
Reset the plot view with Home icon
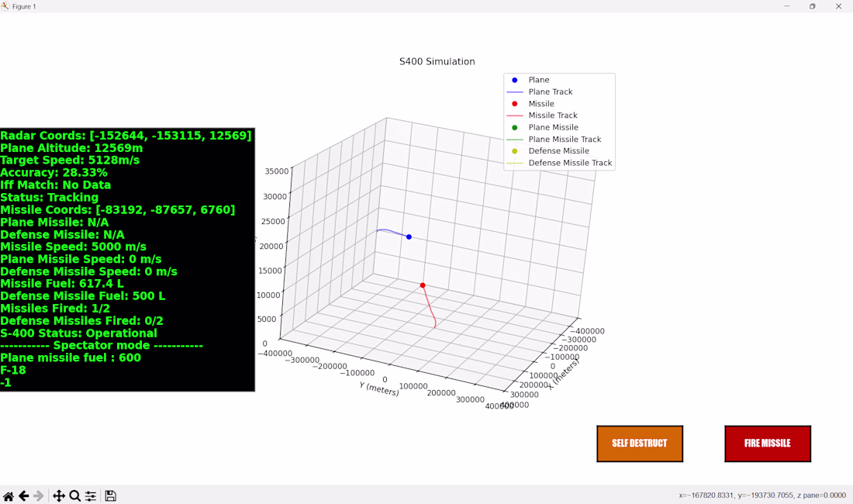tap(9, 495)
